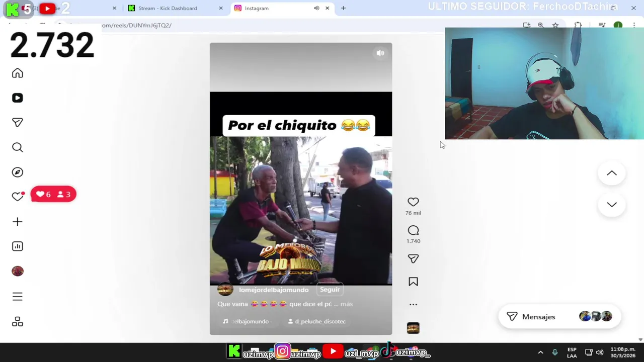Click the microphone icon in system tray
The height and width of the screenshot is (362, 644).
tap(555, 352)
